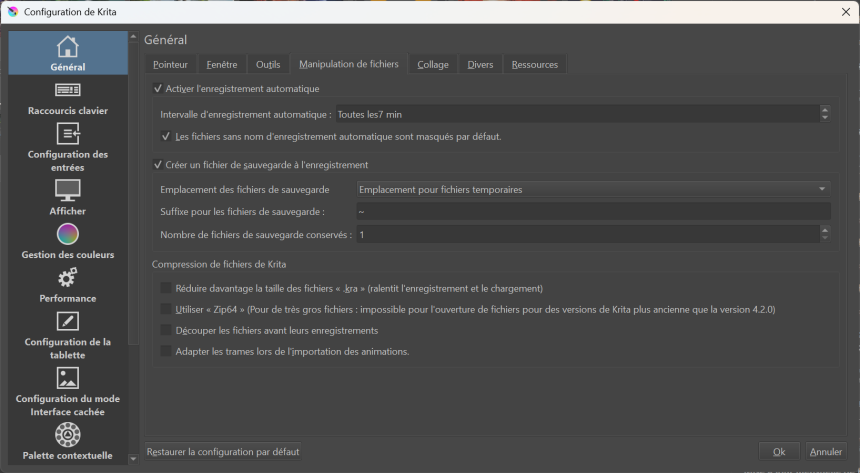Select the Performance gears icon
The width and height of the screenshot is (860, 473).
(67, 277)
